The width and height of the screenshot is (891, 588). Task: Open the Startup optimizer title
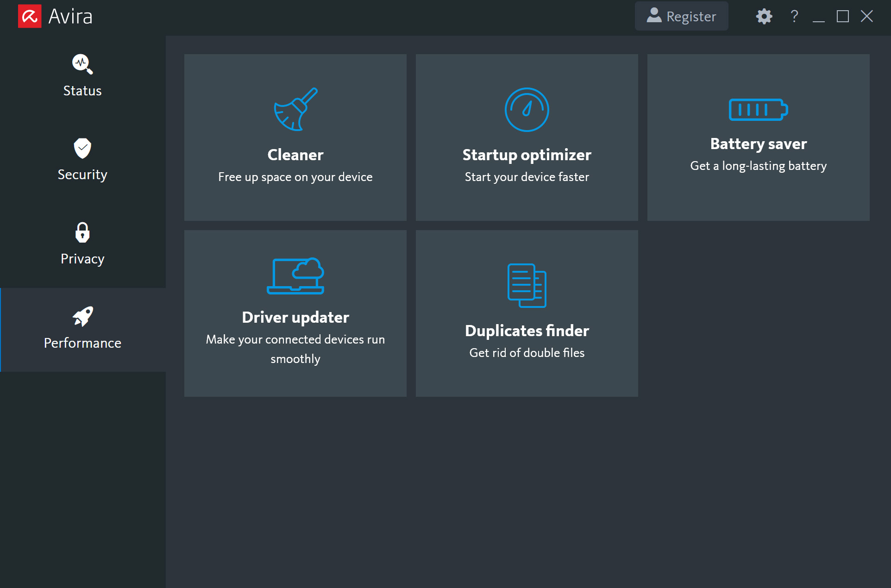[x=527, y=155]
